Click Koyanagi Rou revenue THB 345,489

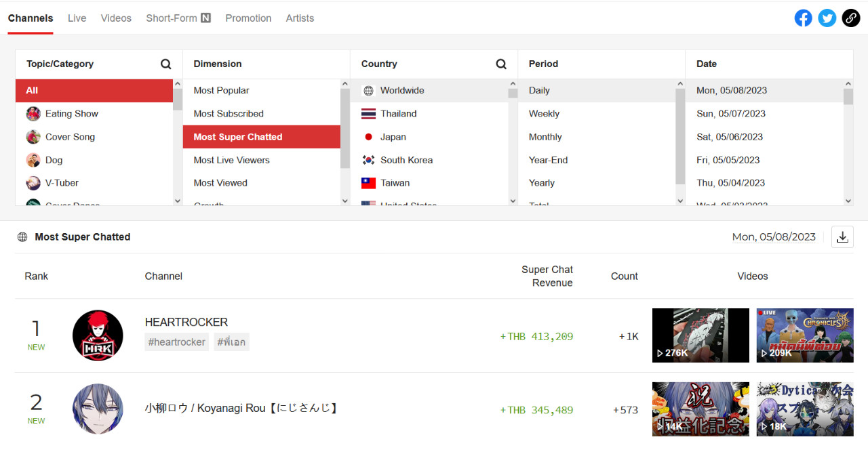pyautogui.click(x=536, y=411)
